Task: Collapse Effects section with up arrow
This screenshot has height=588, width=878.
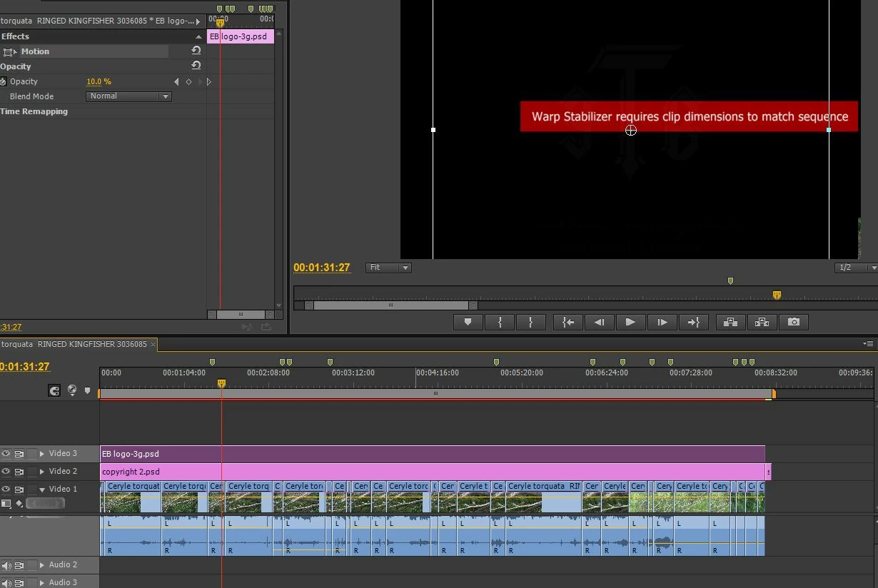Action: click(198, 36)
